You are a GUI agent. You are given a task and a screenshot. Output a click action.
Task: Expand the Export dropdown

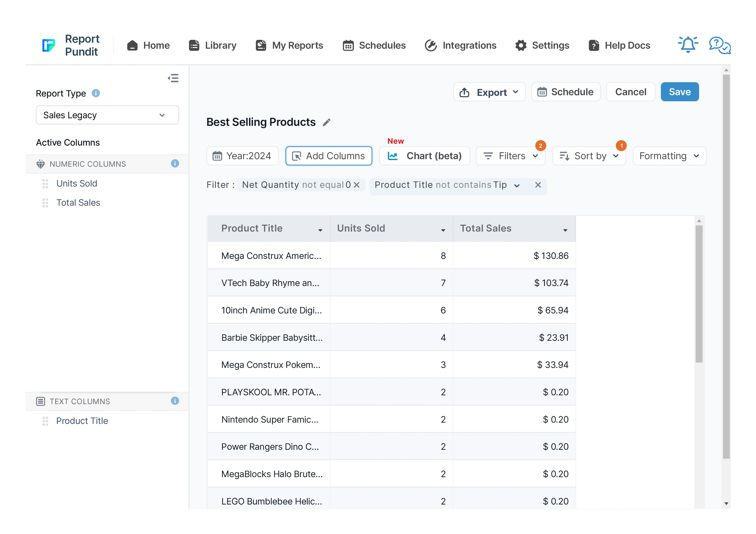[x=489, y=92]
